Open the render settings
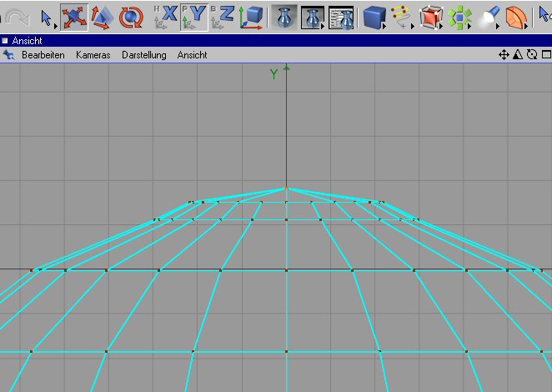 click(x=340, y=16)
